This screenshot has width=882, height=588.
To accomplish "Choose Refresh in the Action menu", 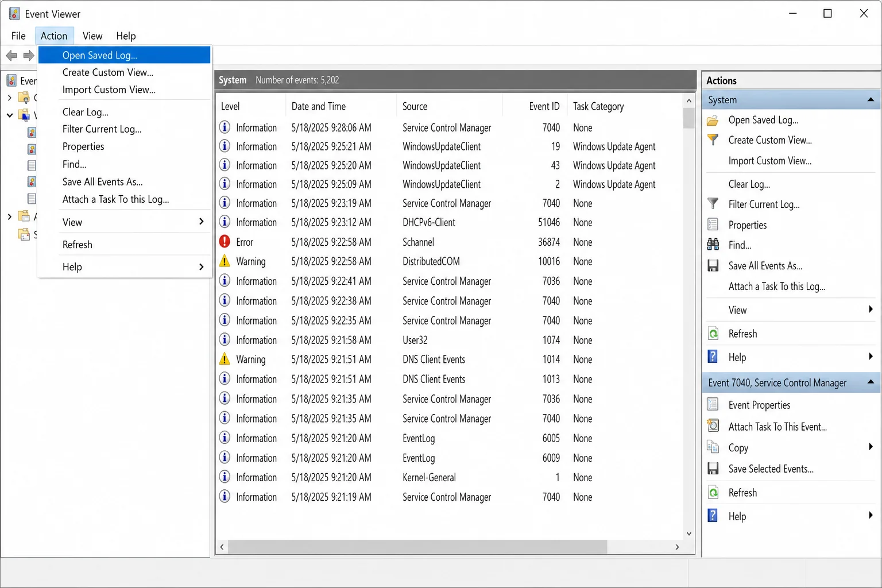I will coord(125,244).
